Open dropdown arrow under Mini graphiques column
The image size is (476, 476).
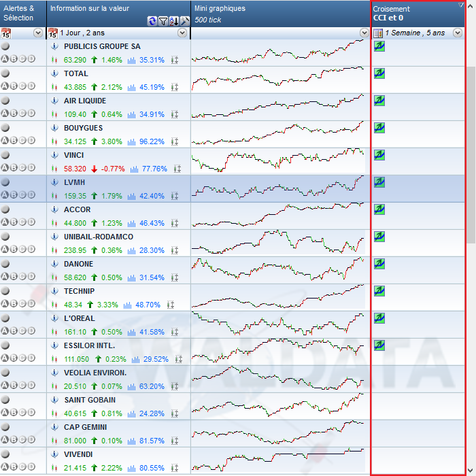tap(364, 33)
